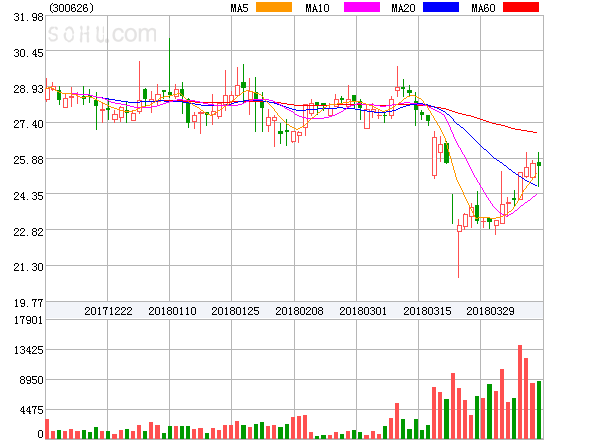Click the orange MA5 legend swatch
The width and height of the screenshot is (600, 440).
pyautogui.click(x=274, y=7)
